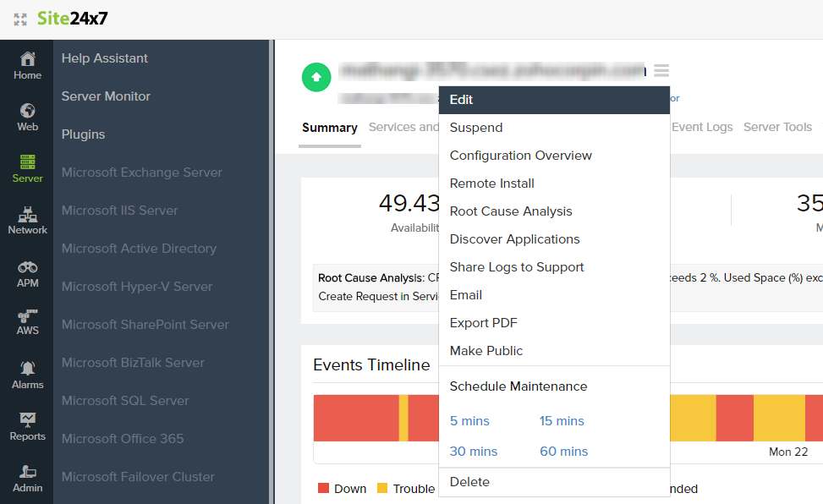Open the Alarms bell icon

[27, 369]
